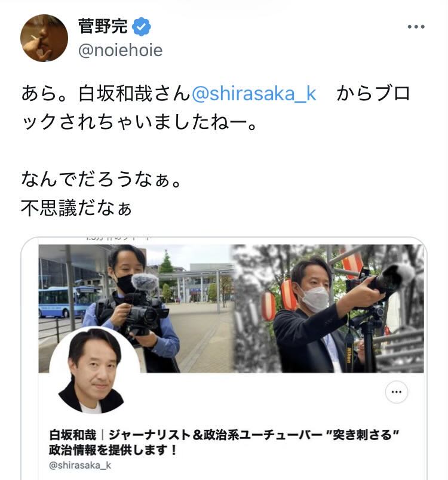Screen dimensions: 448x480
Task: Open 菅野完's round profile avatar
Action: pyautogui.click(x=44, y=38)
